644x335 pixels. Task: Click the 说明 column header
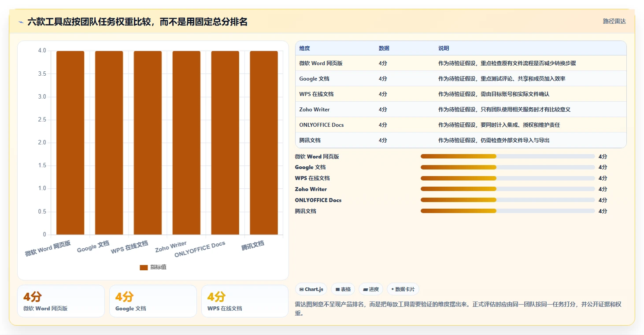[444, 48]
